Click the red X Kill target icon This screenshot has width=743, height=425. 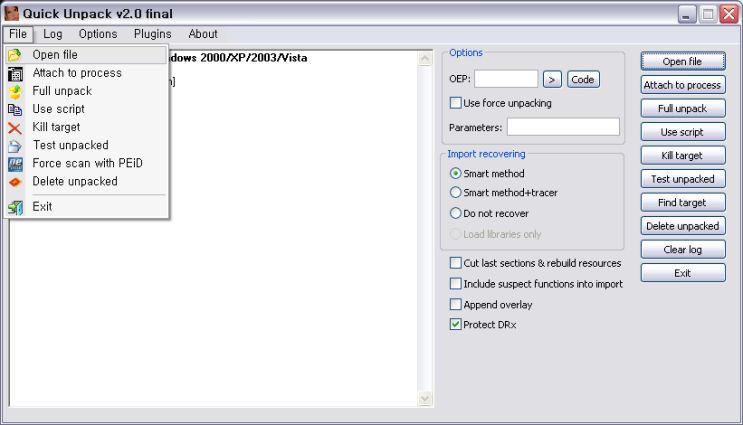coord(15,127)
